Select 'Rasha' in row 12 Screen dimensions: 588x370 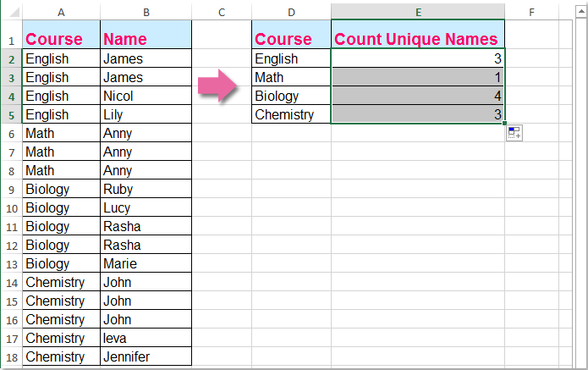pos(146,245)
